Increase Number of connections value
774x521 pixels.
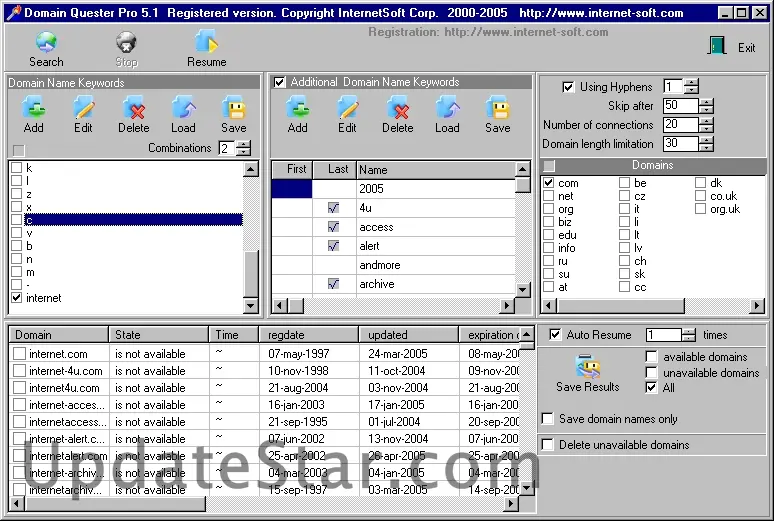pyautogui.click(x=706, y=120)
